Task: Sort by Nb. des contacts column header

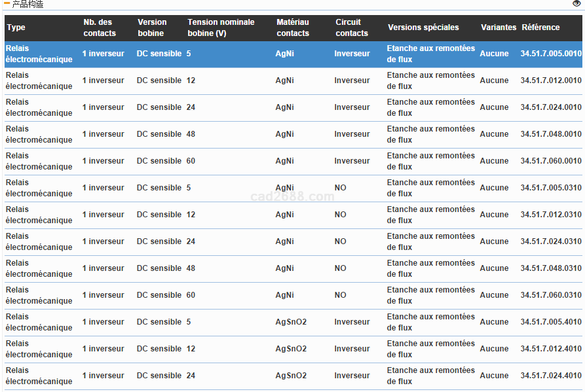Action: click(x=100, y=27)
